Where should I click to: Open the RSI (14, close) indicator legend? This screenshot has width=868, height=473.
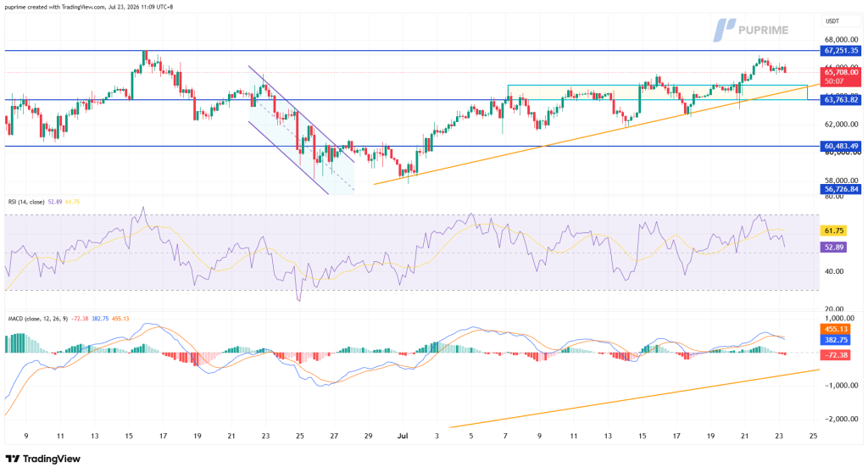pyautogui.click(x=26, y=202)
